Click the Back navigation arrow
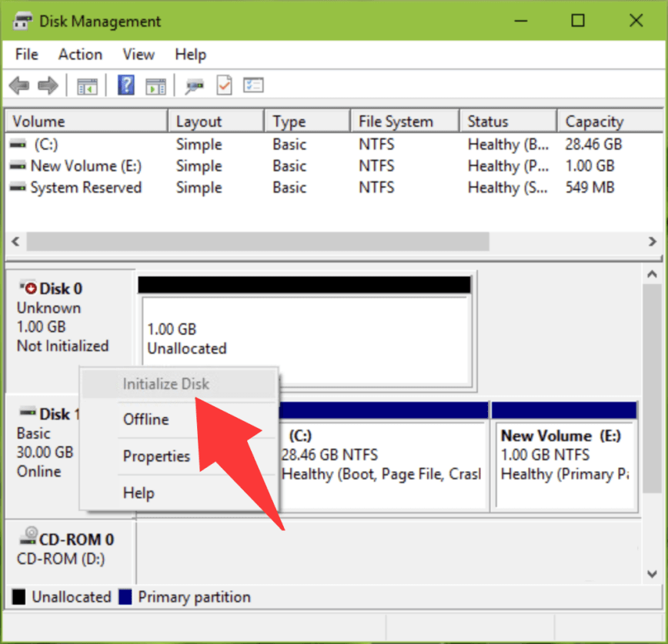The width and height of the screenshot is (668, 644). point(18,85)
